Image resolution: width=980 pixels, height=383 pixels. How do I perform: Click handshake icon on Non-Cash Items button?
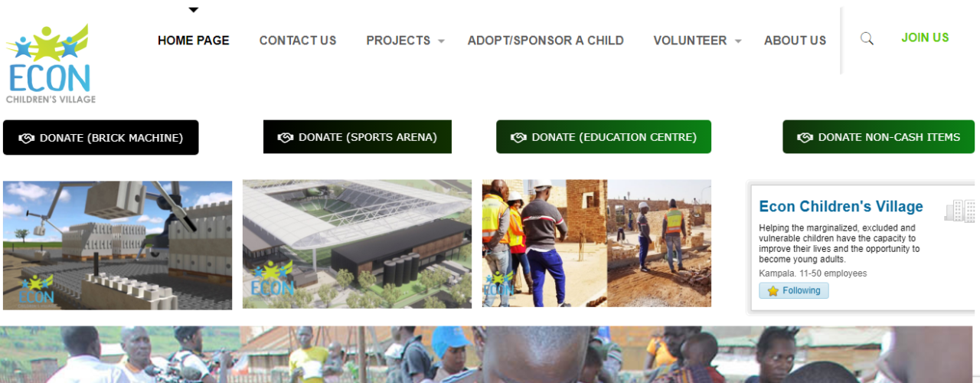tap(805, 137)
